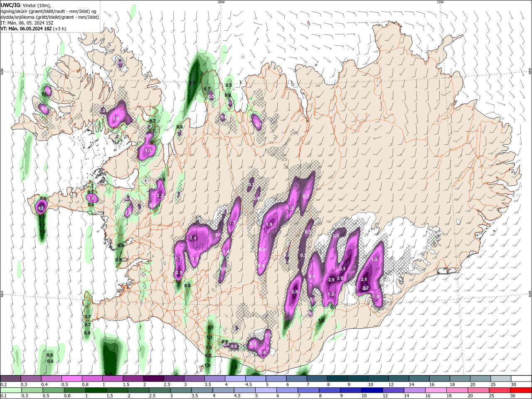Click the '1.8' snowfall value on the map
The height and width of the screenshot is (399, 532).
331,294
